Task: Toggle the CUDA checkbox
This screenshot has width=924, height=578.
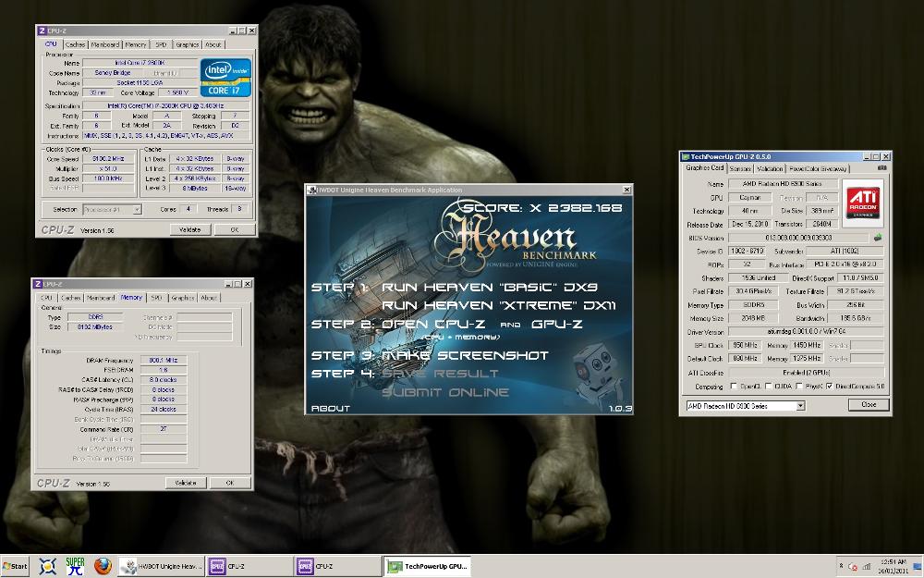Action: tap(769, 387)
